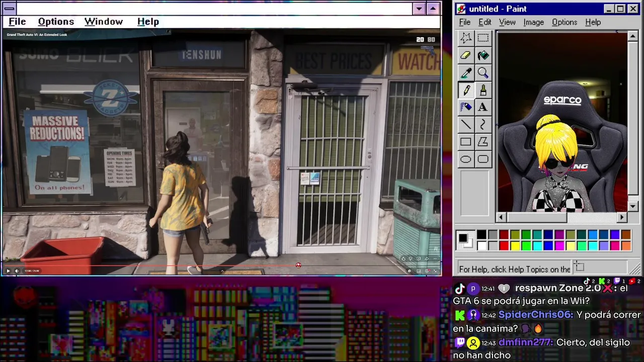This screenshot has height=362, width=644.
Task: Choose the bright red palette swatch
Action: (504, 246)
